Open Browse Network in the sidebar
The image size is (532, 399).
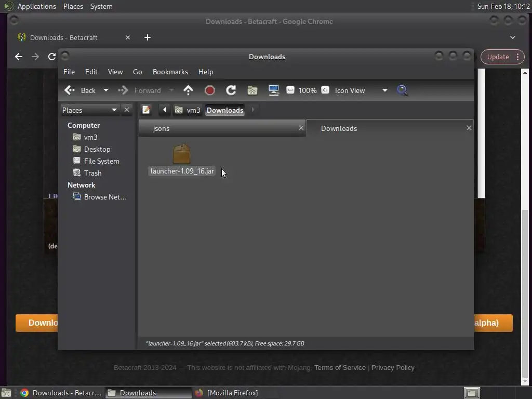[100, 197]
